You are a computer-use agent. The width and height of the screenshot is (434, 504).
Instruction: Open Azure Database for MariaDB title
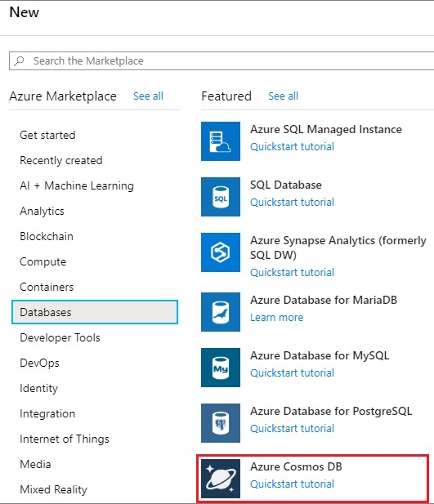[x=324, y=300]
